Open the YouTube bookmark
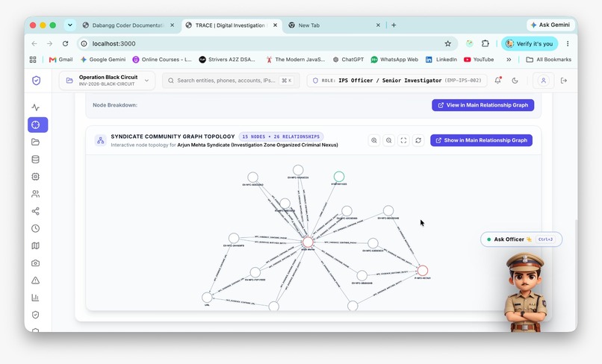This screenshot has width=602, height=364. (x=479, y=60)
